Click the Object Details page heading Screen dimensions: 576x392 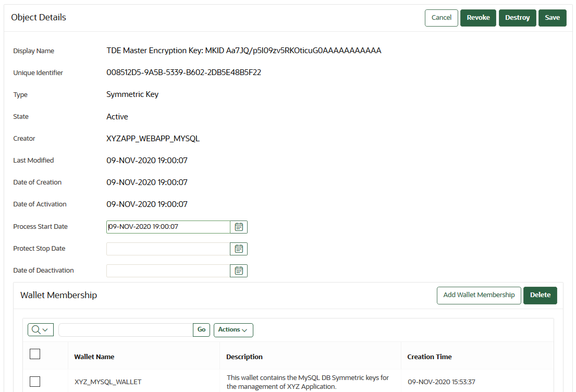[39, 18]
